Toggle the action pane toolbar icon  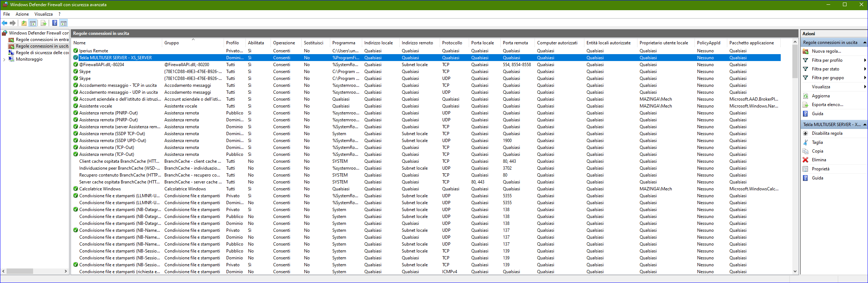tap(64, 23)
